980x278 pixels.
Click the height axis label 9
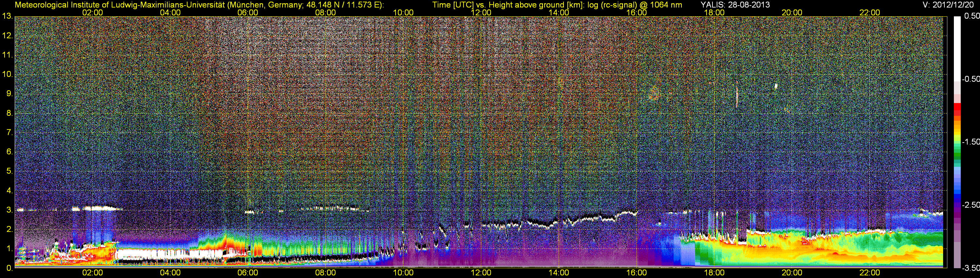[9, 93]
